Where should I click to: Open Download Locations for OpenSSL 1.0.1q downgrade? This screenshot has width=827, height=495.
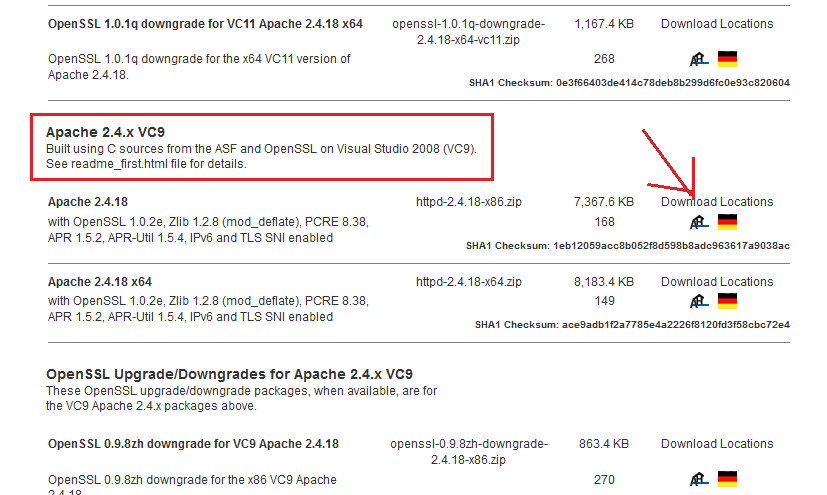point(717,24)
